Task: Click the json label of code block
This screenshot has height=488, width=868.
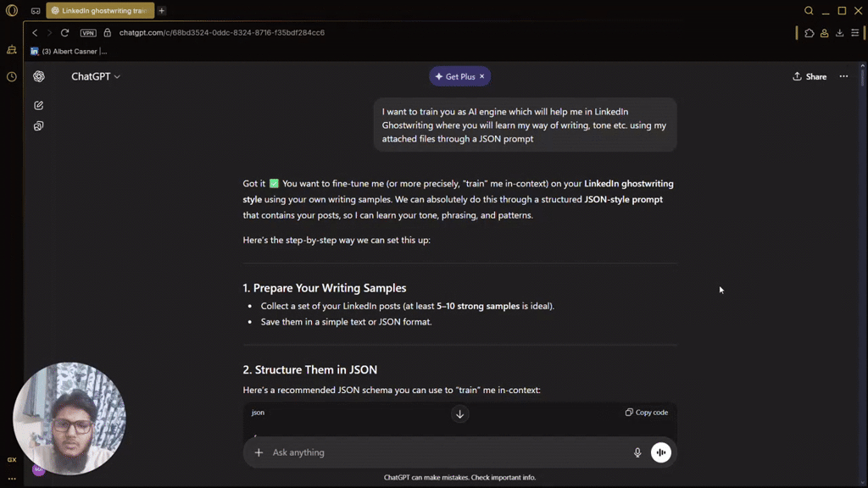Action: coord(258,413)
